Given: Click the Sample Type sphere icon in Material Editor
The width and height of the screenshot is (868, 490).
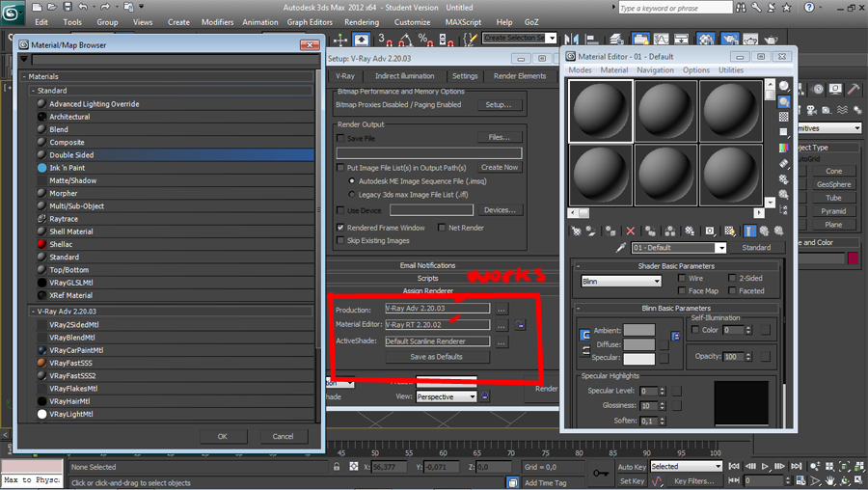Looking at the screenshot, I should click(x=784, y=86).
